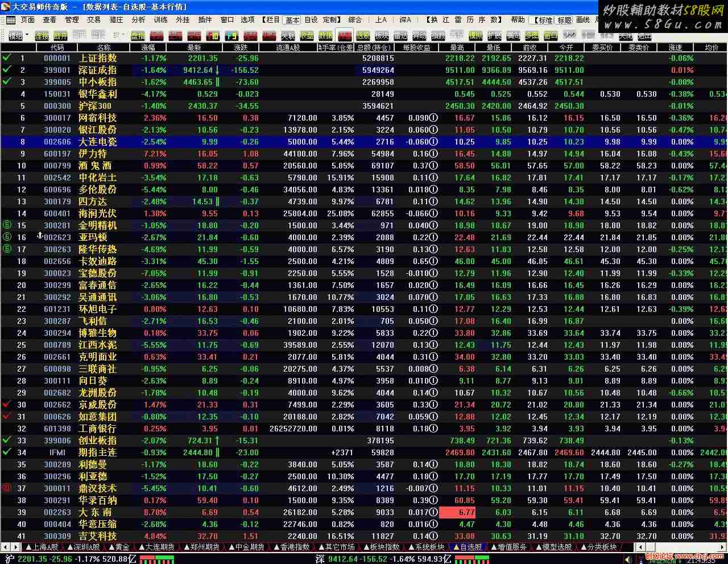This screenshot has width=728, height=564.
Task: Click the 数据 toolbar button
Action: click(325, 36)
